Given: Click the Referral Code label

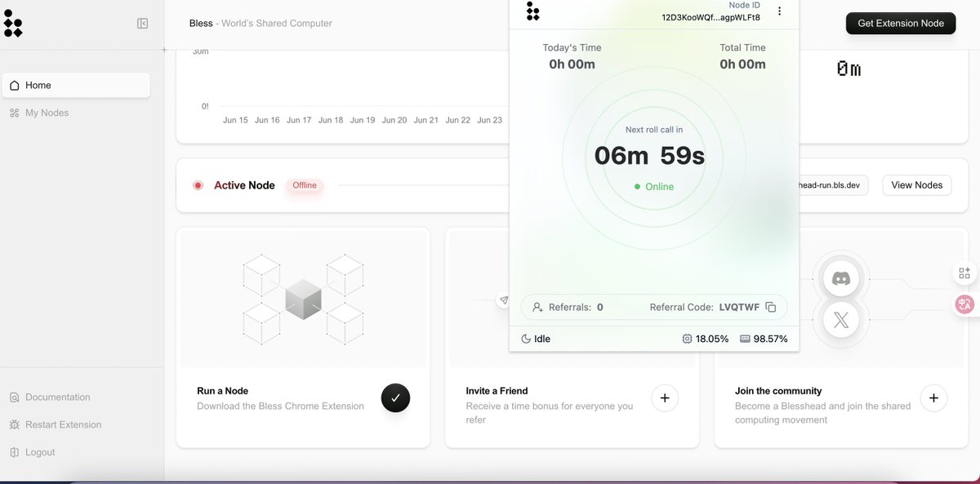Looking at the screenshot, I should pos(682,308).
